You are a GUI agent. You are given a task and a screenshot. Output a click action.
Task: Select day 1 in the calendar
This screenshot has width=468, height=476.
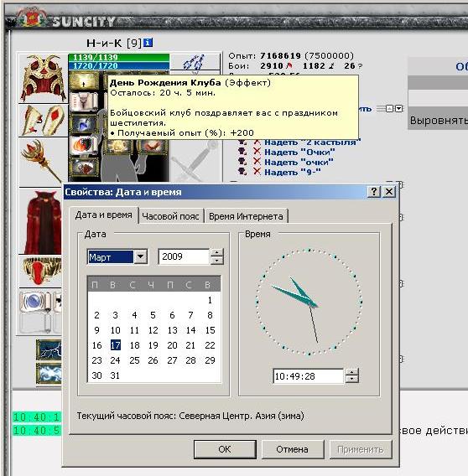coord(210,300)
